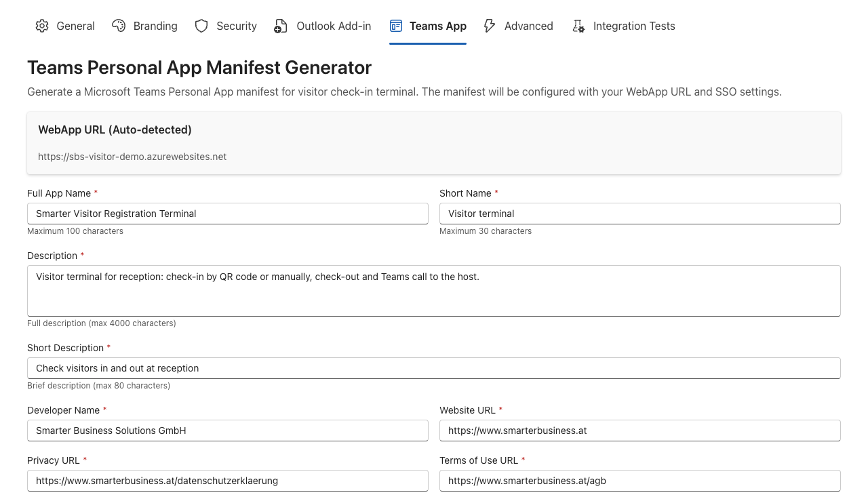Click the shield icon beside Security
Screen dimensions: 868x499
coord(201,26)
